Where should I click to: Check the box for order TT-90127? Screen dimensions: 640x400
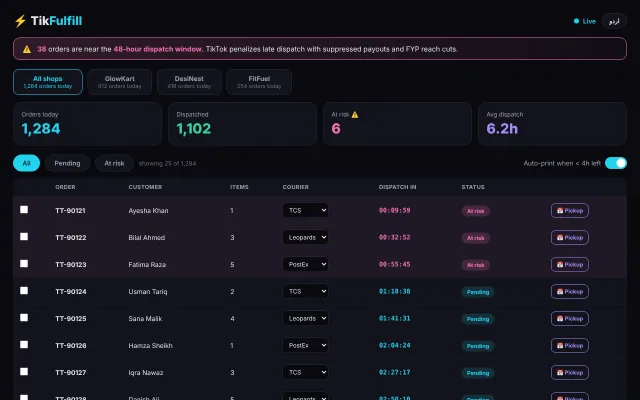pos(24,371)
